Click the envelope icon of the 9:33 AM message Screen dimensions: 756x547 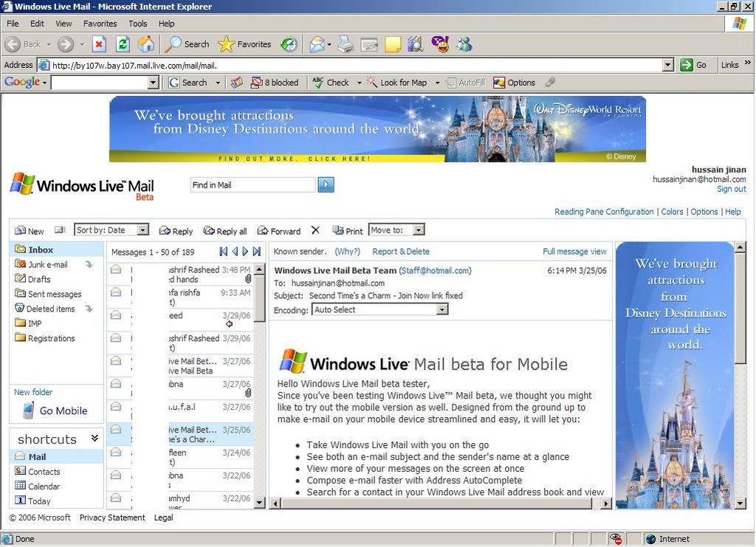(x=116, y=292)
